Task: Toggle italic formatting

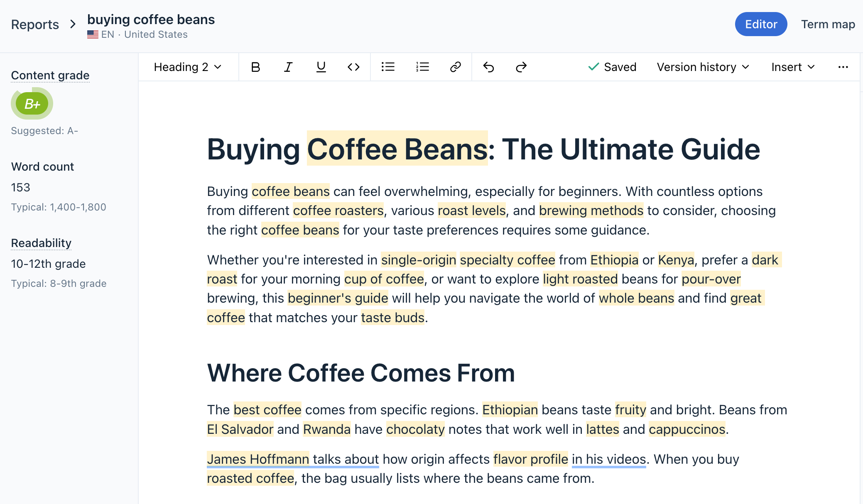Action: 288,67
